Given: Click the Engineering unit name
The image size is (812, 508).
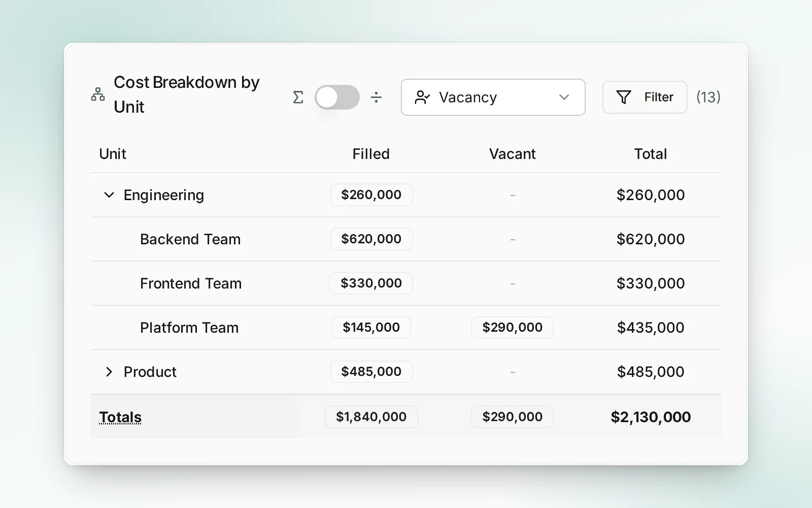Looking at the screenshot, I should click(x=163, y=195).
